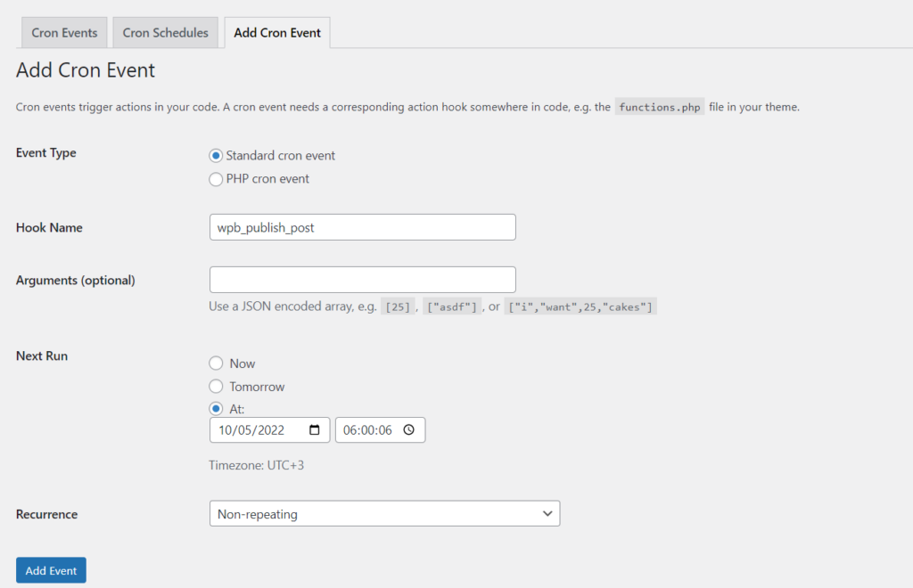This screenshot has height=588, width=913.
Task: Click the [25] example code snippet
Action: [398, 306]
